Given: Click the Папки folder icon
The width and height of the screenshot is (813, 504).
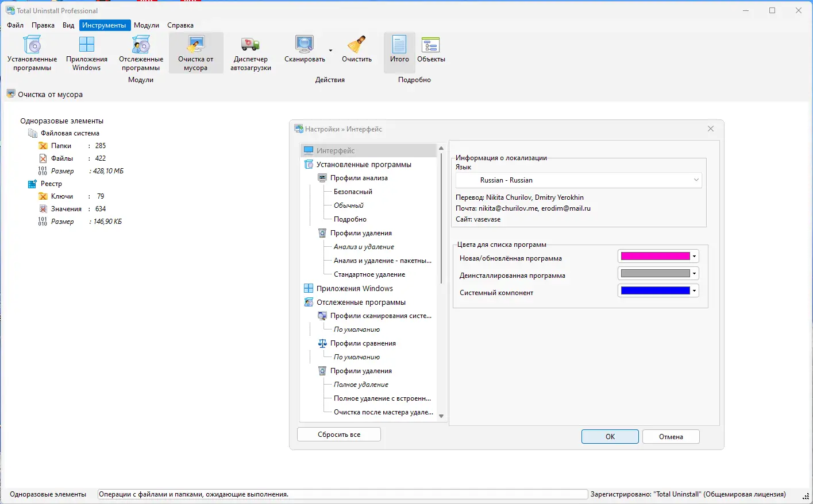Looking at the screenshot, I should coord(43,146).
